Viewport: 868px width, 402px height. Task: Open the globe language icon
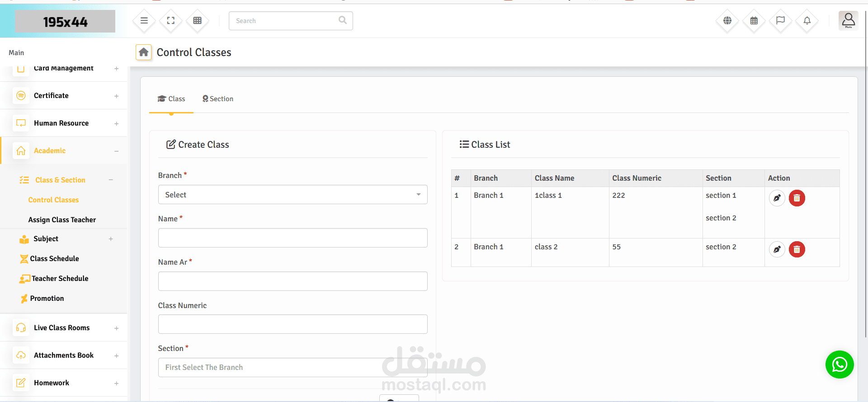click(x=727, y=21)
